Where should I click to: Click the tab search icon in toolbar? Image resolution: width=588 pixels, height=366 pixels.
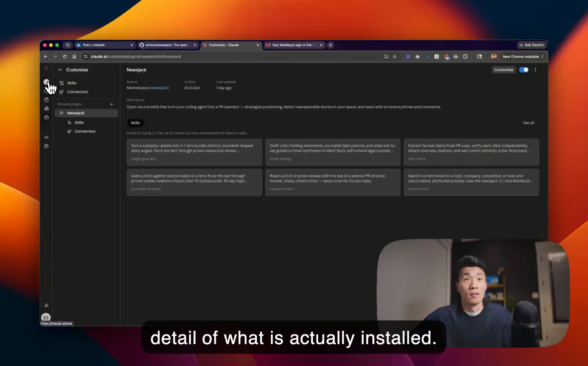pyautogui.click(x=480, y=57)
